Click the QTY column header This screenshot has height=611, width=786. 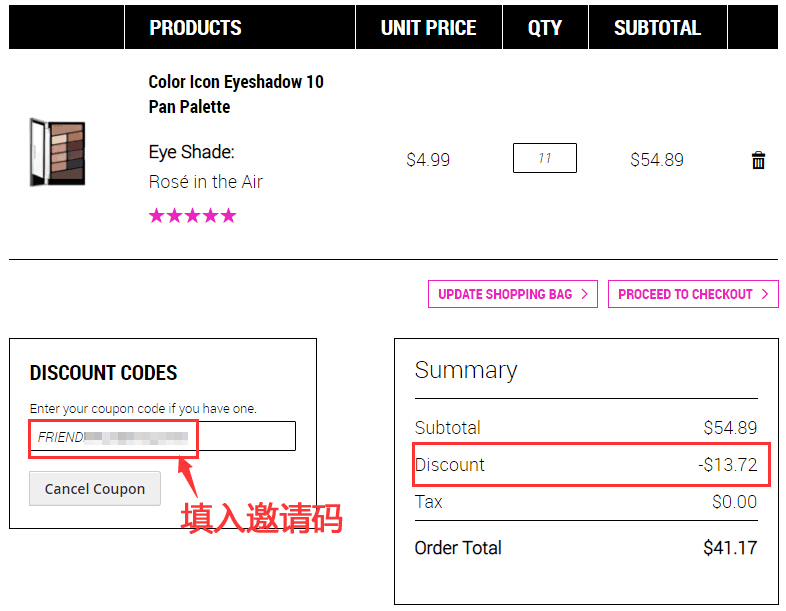point(545,28)
